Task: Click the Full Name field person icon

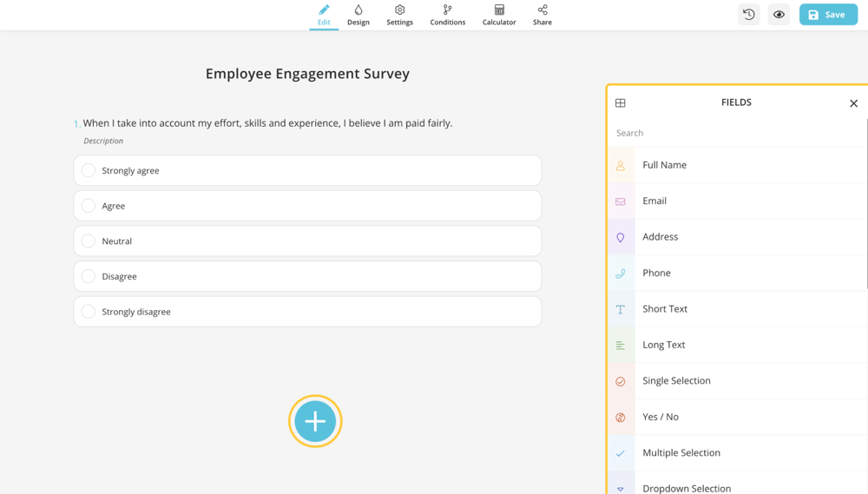Action: click(621, 165)
